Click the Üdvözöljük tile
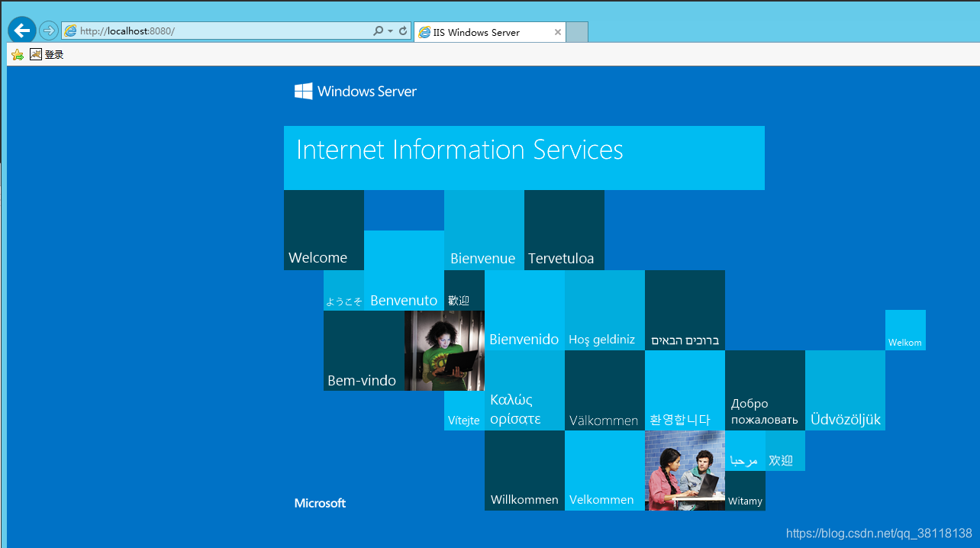Screen dimensions: 980x548 [845, 390]
